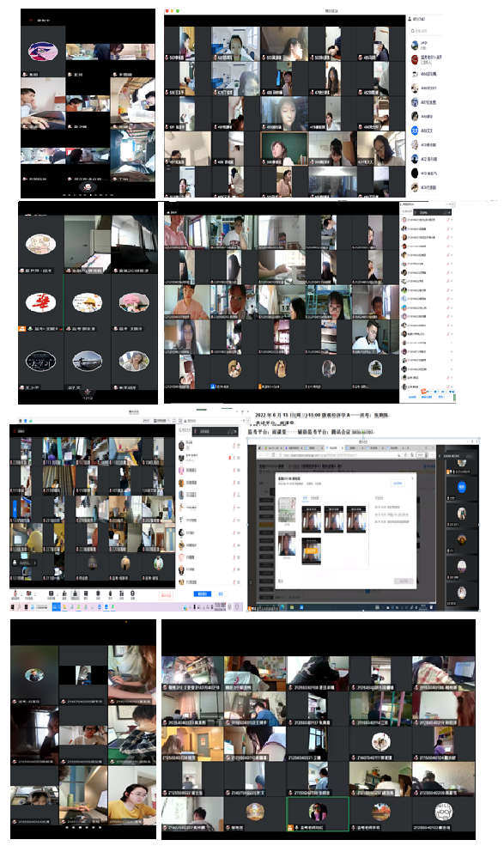Screen dimensions: 504x846
Task: Select the avatar tile with red character logo
Action: pyautogui.click(x=40, y=302)
